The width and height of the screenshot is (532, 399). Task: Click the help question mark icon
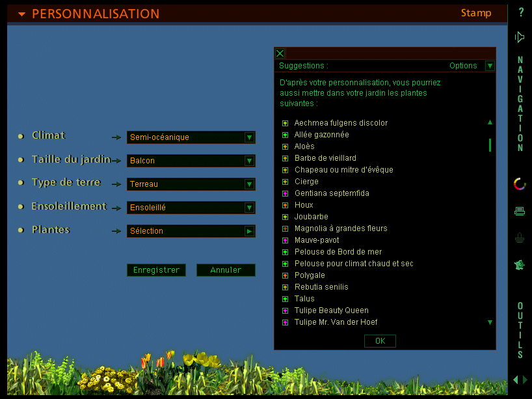click(520, 12)
